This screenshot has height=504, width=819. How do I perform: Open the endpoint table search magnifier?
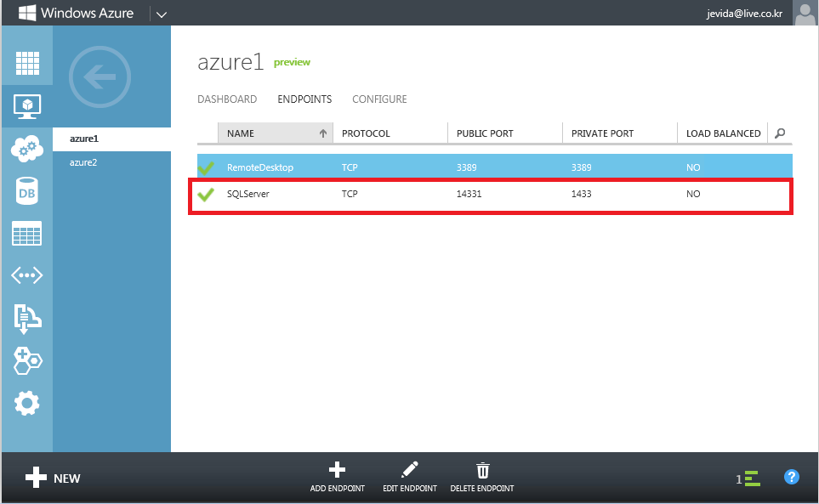point(780,133)
